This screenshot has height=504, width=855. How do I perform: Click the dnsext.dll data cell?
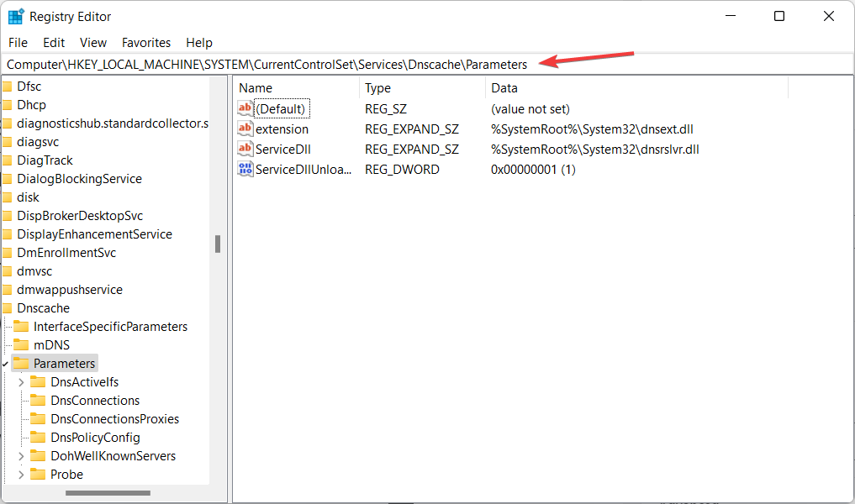tap(592, 129)
